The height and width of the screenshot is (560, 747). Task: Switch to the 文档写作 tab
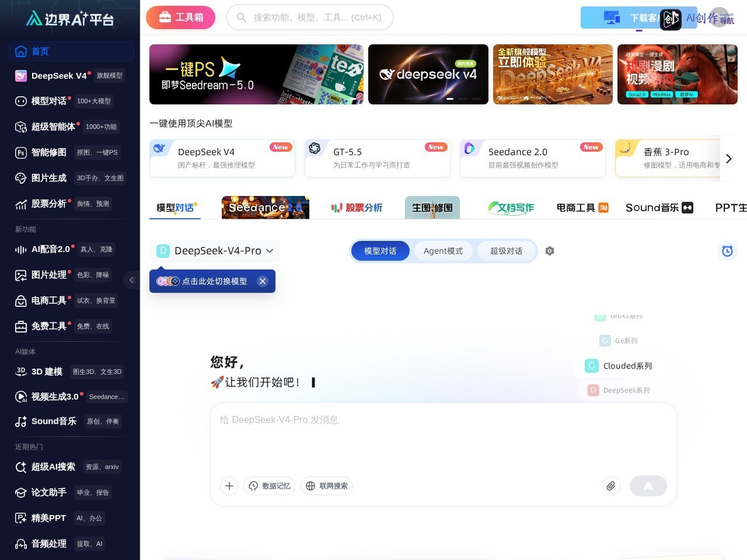511,208
